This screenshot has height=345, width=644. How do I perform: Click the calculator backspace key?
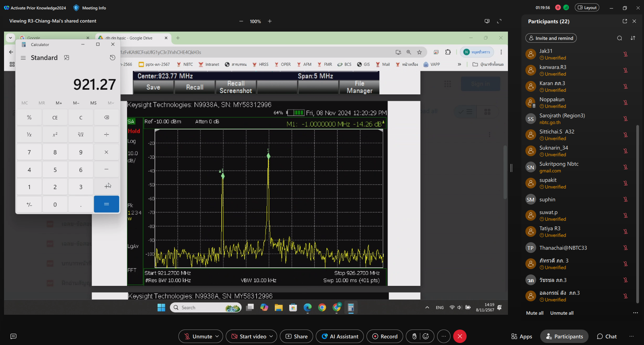106,117
